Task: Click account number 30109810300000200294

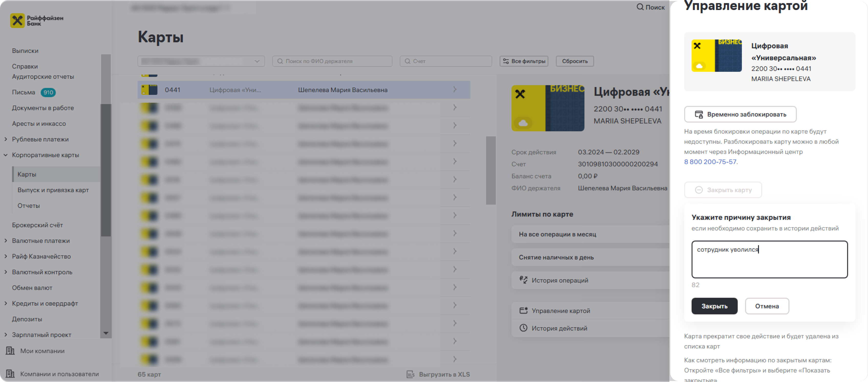Action: [x=618, y=164]
